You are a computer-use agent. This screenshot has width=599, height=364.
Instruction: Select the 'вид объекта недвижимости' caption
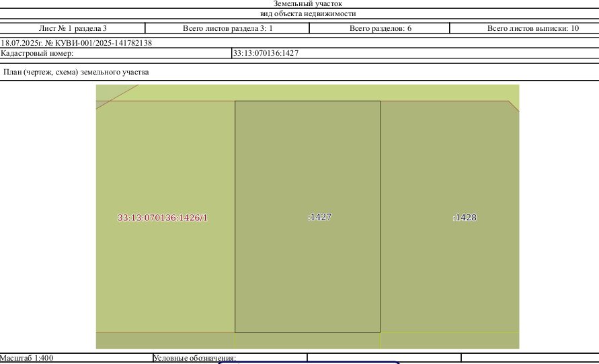[x=308, y=13]
